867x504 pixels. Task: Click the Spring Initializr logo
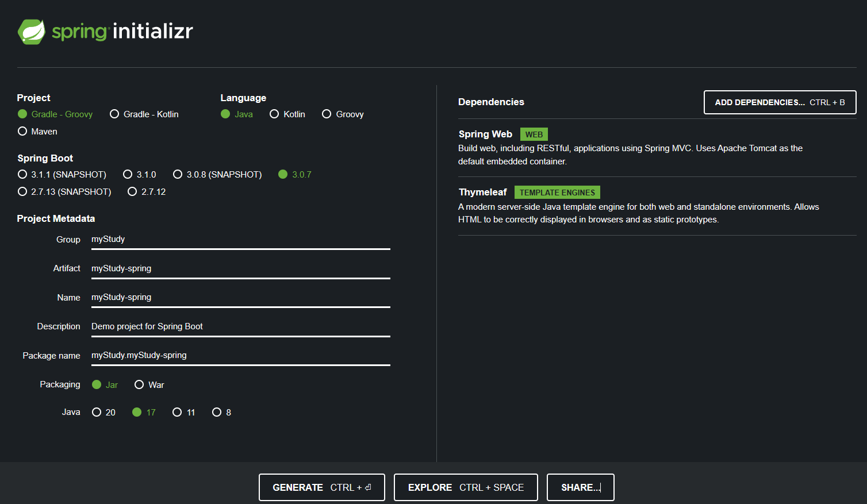point(105,32)
